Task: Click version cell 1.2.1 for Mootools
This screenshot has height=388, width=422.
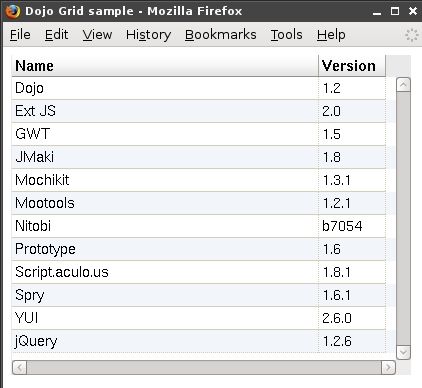Action: 352,203
